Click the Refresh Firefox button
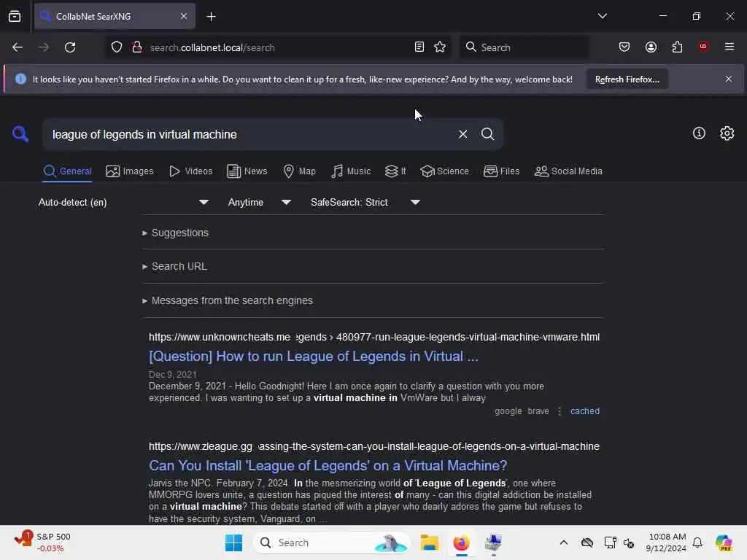The image size is (747, 560). click(x=627, y=79)
